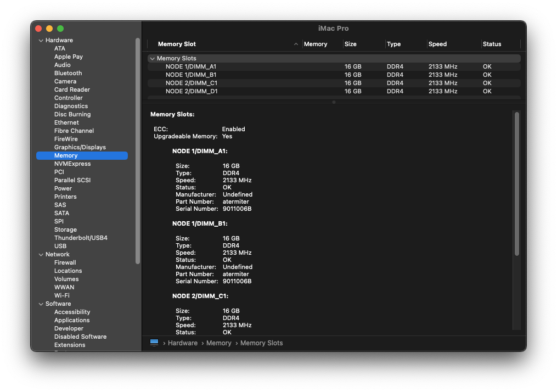The image size is (557, 392).
Task: Open Graphics/Displays section
Action: [x=80, y=147]
